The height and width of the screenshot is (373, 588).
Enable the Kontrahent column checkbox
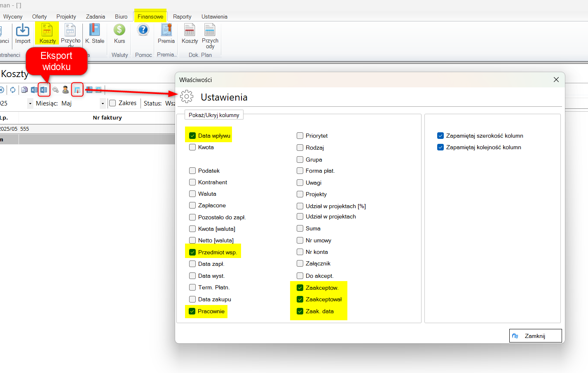(192, 182)
